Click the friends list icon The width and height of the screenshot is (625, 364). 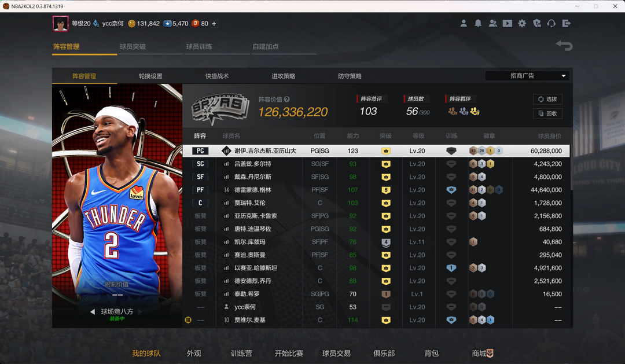coord(492,24)
